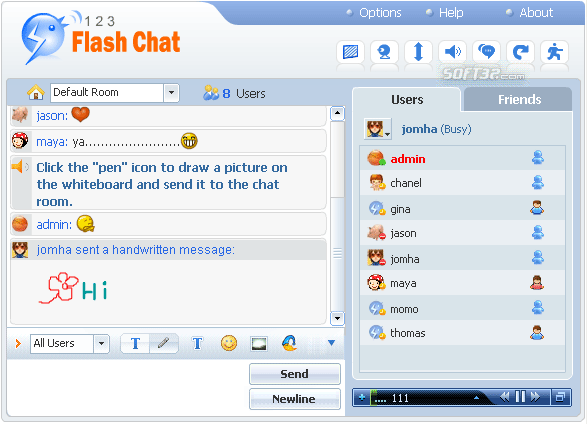Expand the media player up-triangle menu

point(476,398)
